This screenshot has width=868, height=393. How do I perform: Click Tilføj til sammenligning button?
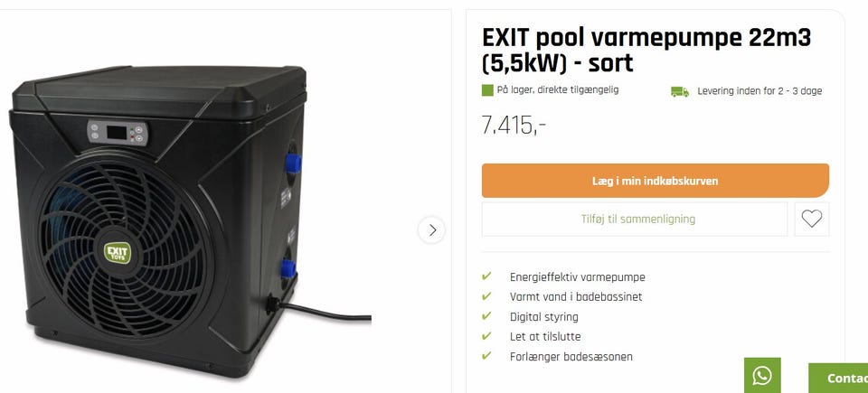(635, 220)
